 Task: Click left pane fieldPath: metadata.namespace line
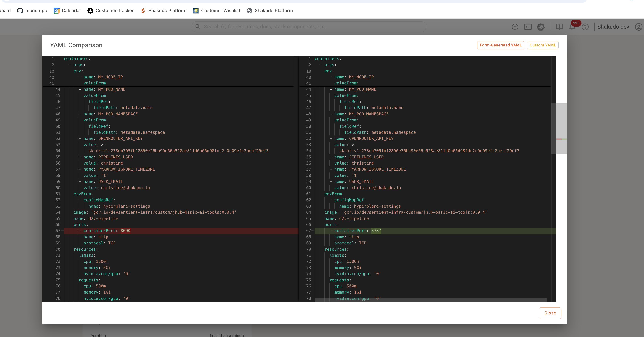tap(129, 132)
